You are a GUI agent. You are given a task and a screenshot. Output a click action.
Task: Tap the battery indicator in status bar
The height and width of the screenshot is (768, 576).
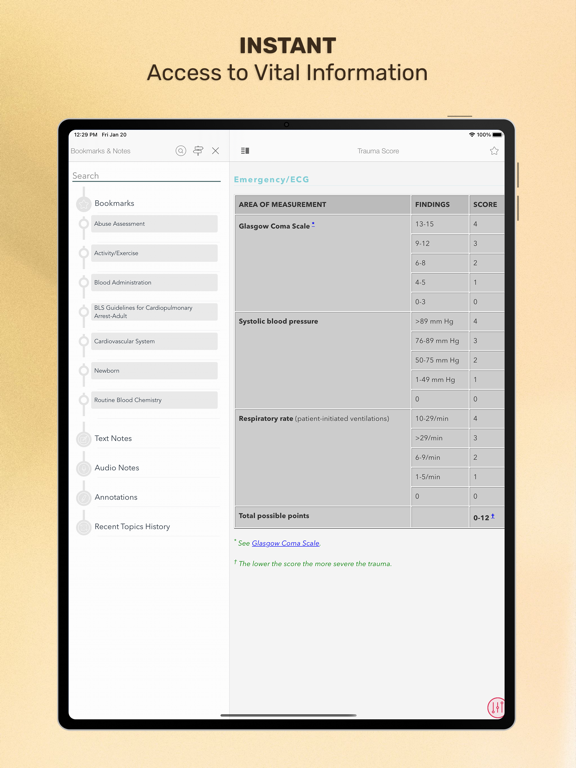point(497,134)
